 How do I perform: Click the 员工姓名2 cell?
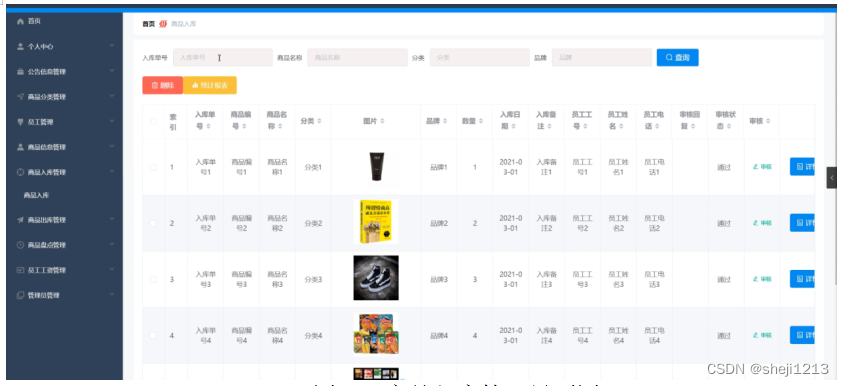[x=618, y=223]
